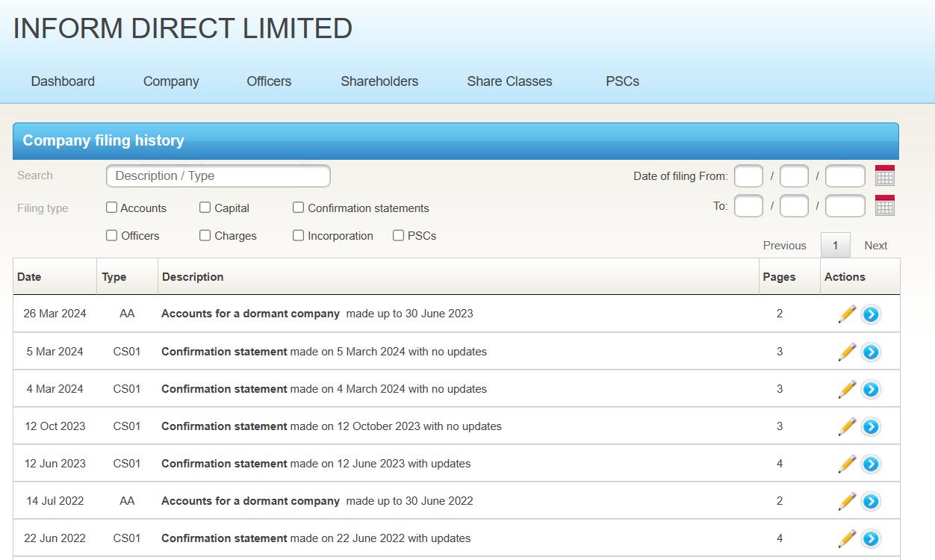Click the To date day field

pos(748,206)
